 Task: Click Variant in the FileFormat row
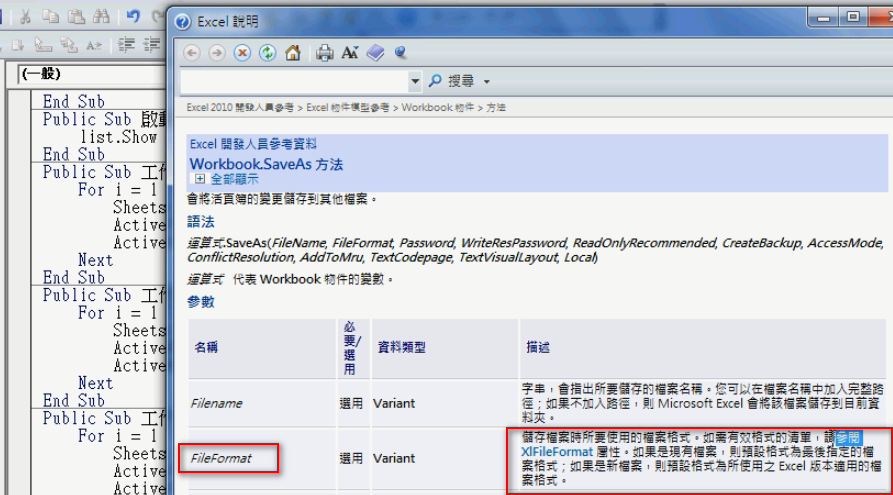pos(394,459)
